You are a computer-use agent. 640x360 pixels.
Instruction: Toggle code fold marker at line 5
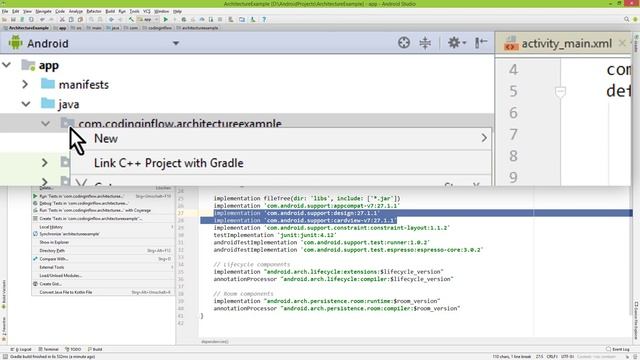[x=560, y=92]
